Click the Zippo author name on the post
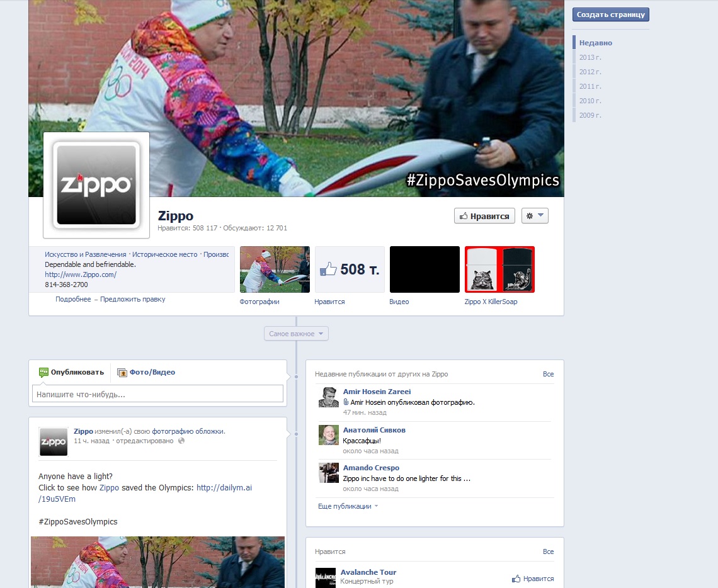 click(83, 431)
